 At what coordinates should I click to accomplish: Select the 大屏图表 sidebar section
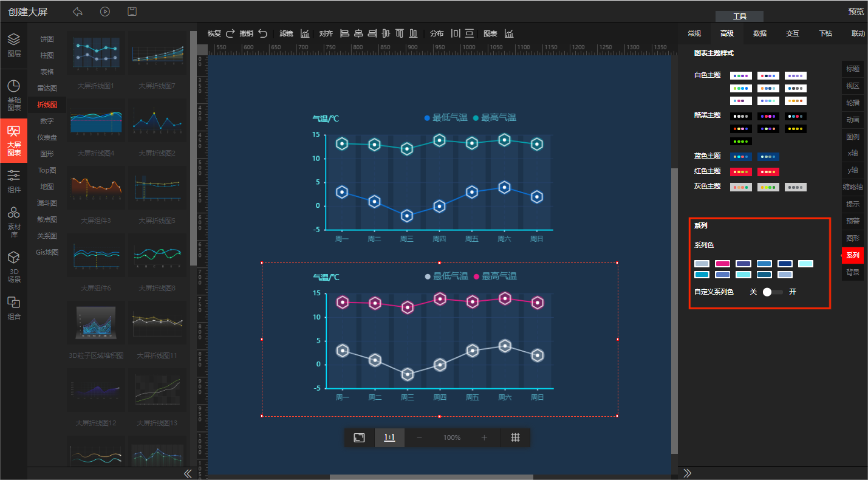tap(13, 140)
